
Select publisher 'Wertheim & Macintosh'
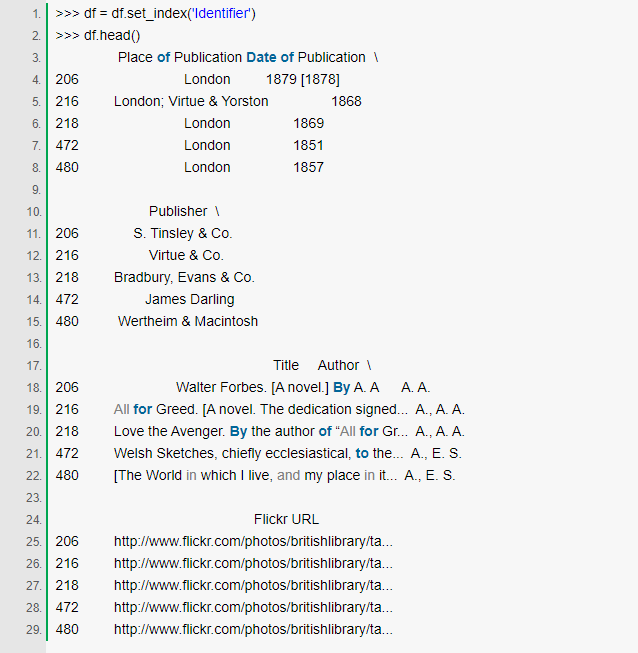click(x=188, y=321)
